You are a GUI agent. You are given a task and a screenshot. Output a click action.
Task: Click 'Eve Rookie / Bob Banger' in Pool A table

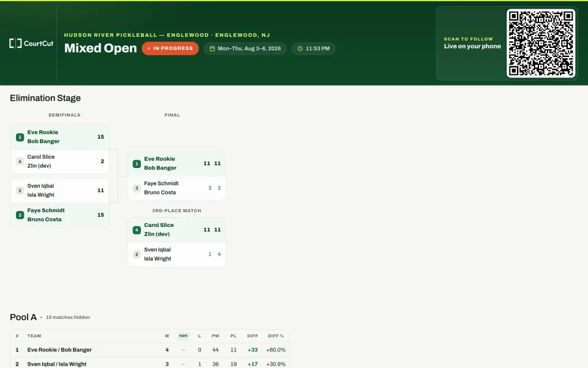59,350
